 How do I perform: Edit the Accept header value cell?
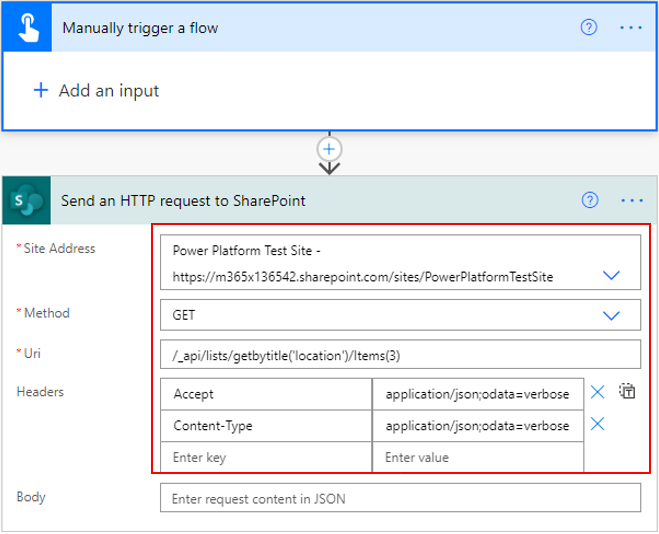pos(478,394)
